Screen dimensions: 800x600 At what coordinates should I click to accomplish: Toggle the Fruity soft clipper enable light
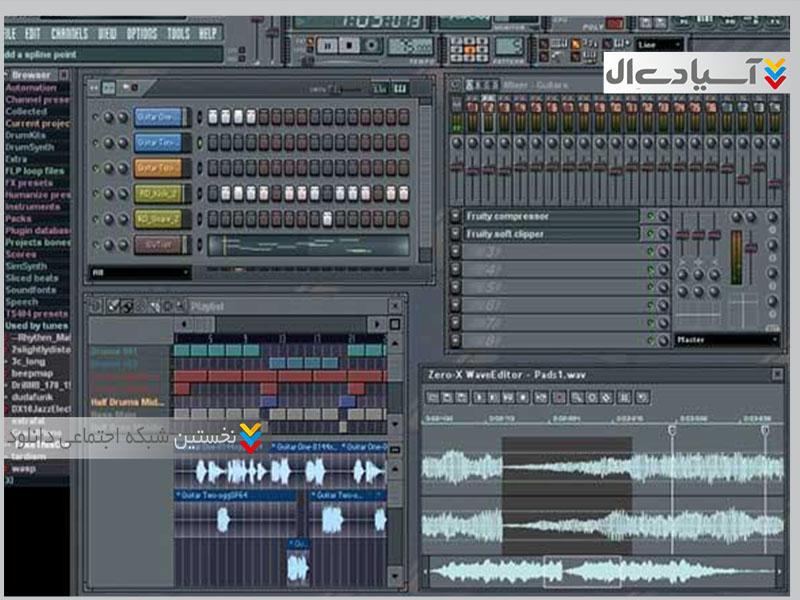[650, 234]
